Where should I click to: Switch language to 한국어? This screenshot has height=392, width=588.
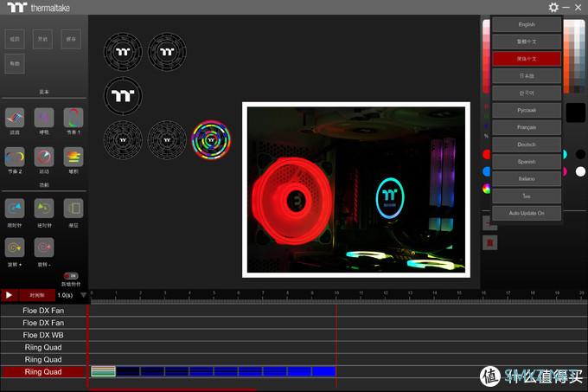pos(527,93)
